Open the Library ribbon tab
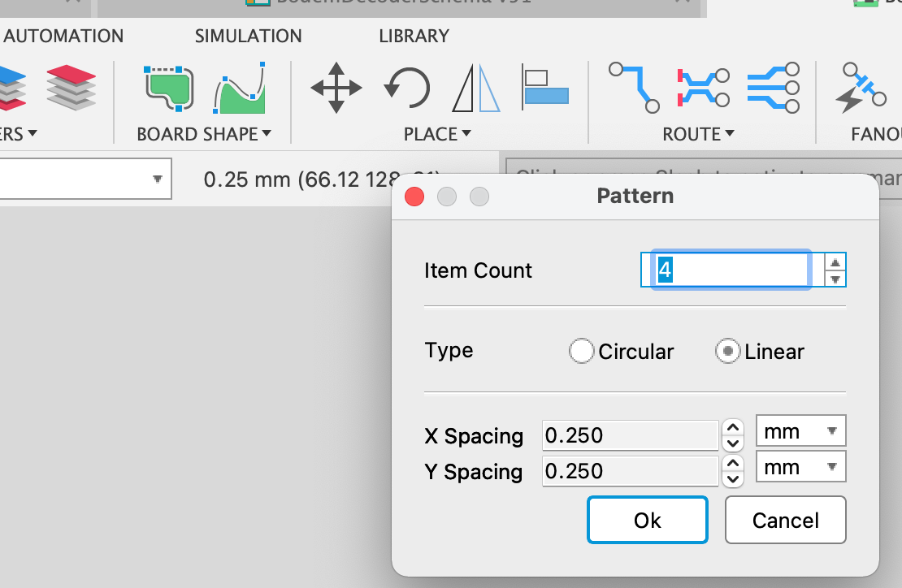902x588 pixels. pyautogui.click(x=413, y=36)
